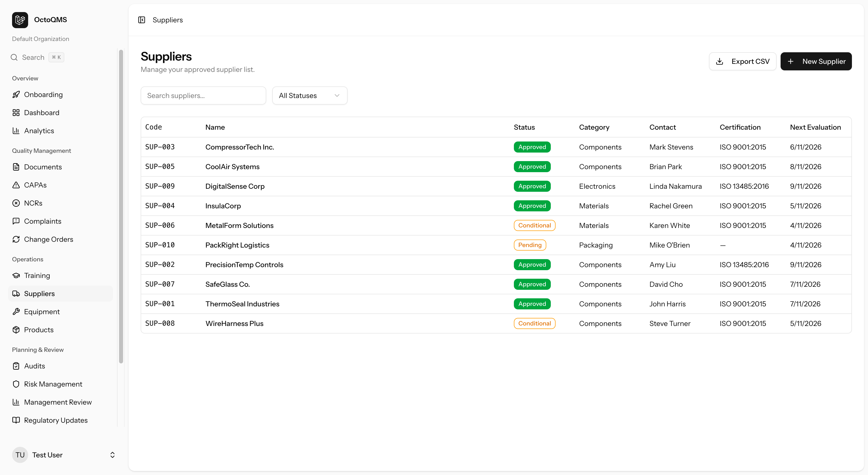The width and height of the screenshot is (868, 475).
Task: Click the Products box icon
Action: [x=16, y=330]
